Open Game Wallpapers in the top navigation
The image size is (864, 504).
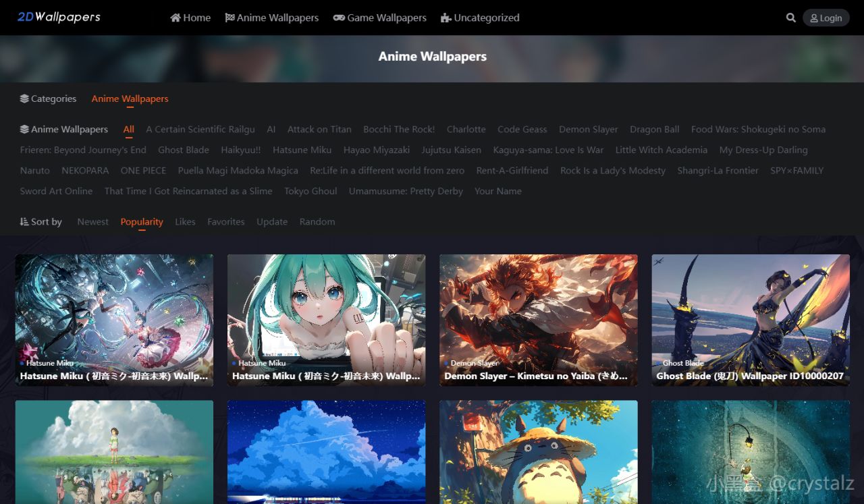[x=380, y=18]
